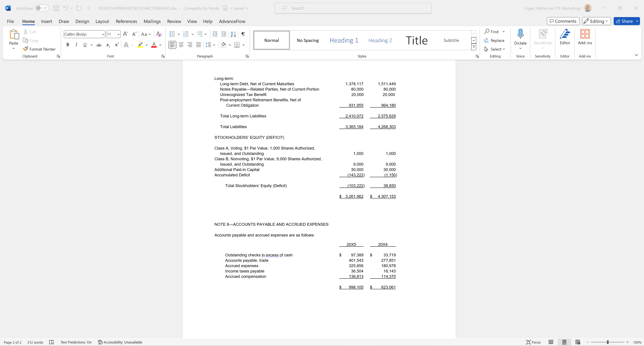Apply the Heading 1 style

[x=344, y=40]
